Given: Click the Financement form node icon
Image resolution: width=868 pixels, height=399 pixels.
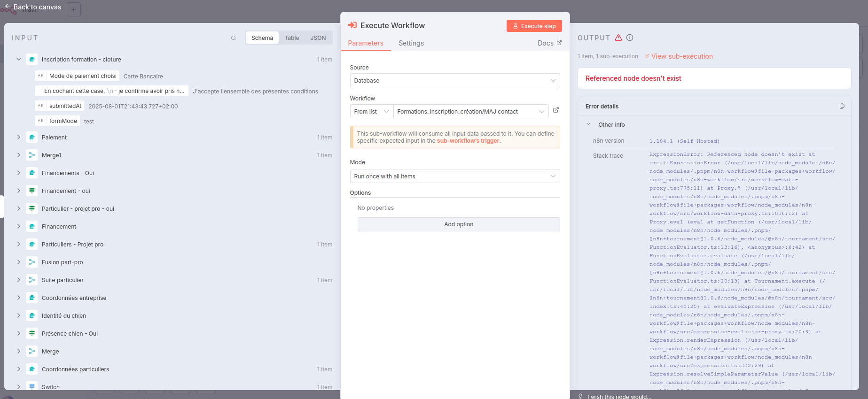Looking at the screenshot, I should (32, 227).
